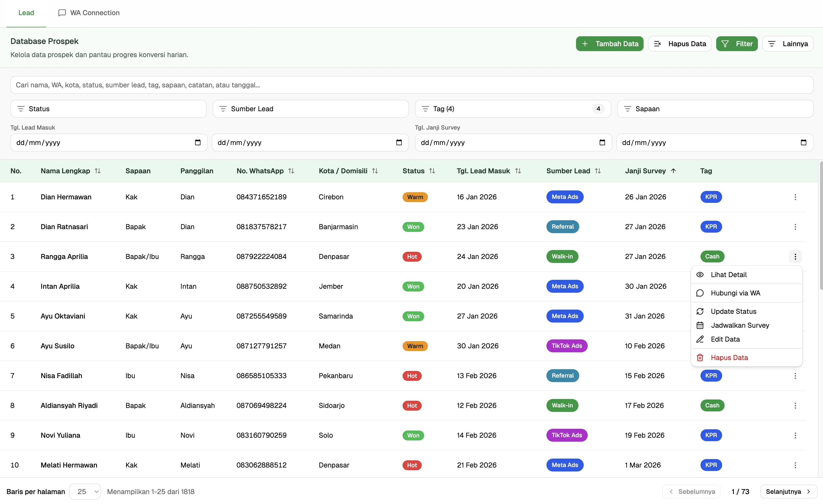823x504 pixels.
Task: Choose red Hapus Data menu option
Action: pyautogui.click(x=746, y=358)
